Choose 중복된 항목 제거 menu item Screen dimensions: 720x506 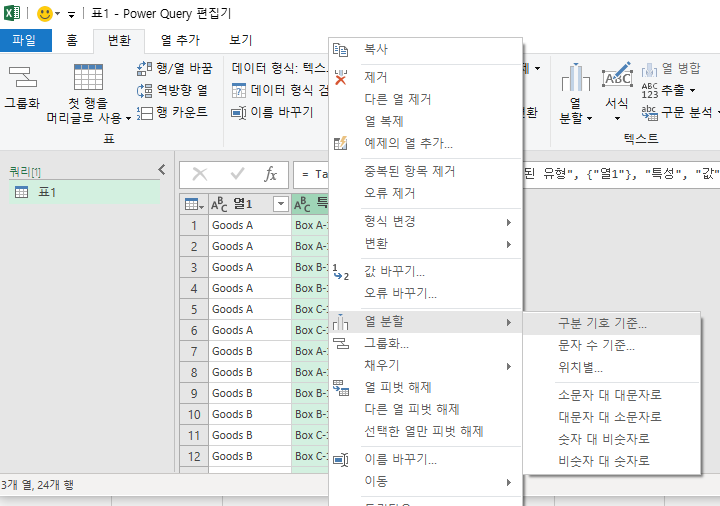pos(425,171)
